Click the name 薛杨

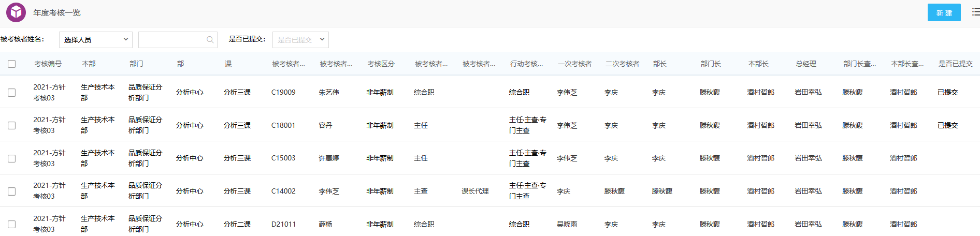click(325, 224)
